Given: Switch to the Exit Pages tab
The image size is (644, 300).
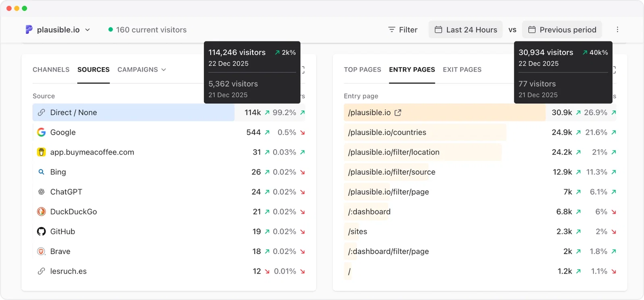Looking at the screenshot, I should (462, 70).
